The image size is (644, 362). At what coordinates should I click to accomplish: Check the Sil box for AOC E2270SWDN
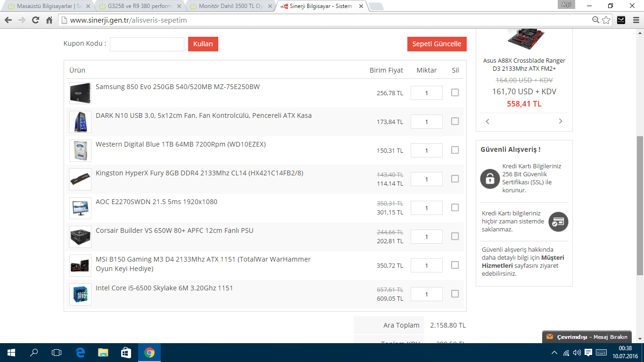455,207
